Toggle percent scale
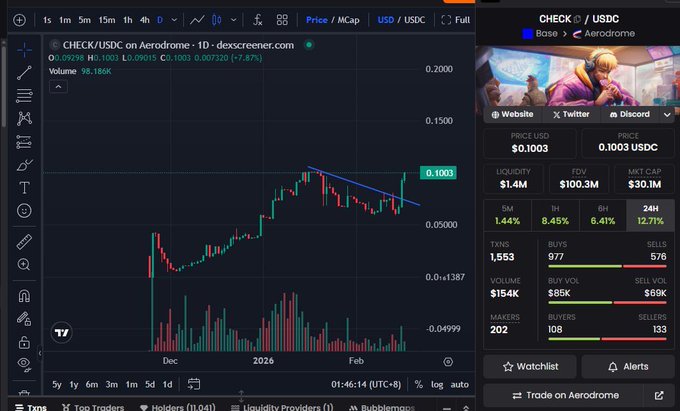 (x=418, y=385)
